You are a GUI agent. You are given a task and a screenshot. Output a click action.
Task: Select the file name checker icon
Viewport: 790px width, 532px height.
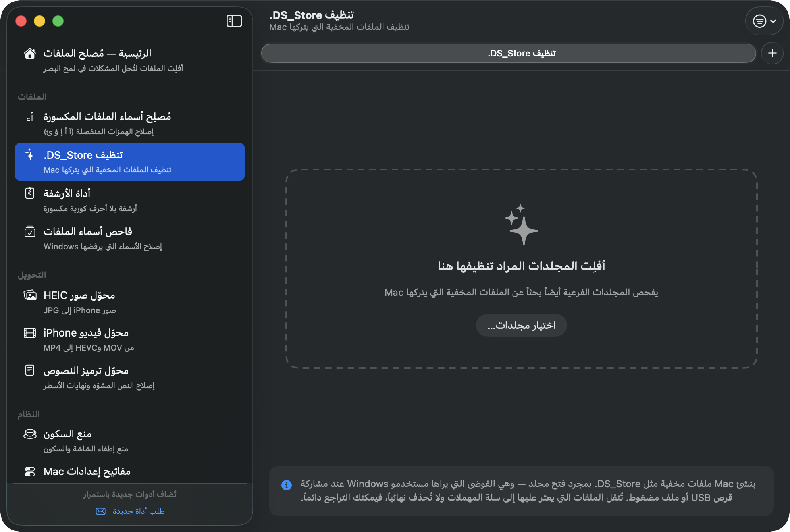30,231
